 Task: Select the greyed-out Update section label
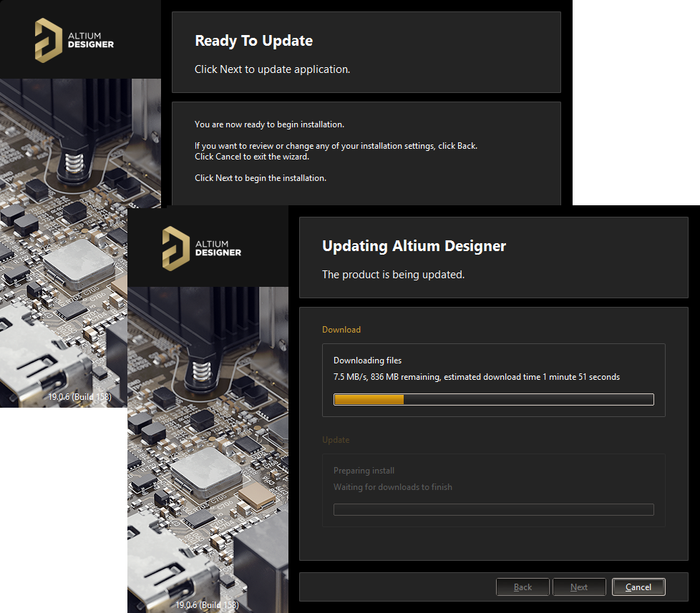coord(336,440)
